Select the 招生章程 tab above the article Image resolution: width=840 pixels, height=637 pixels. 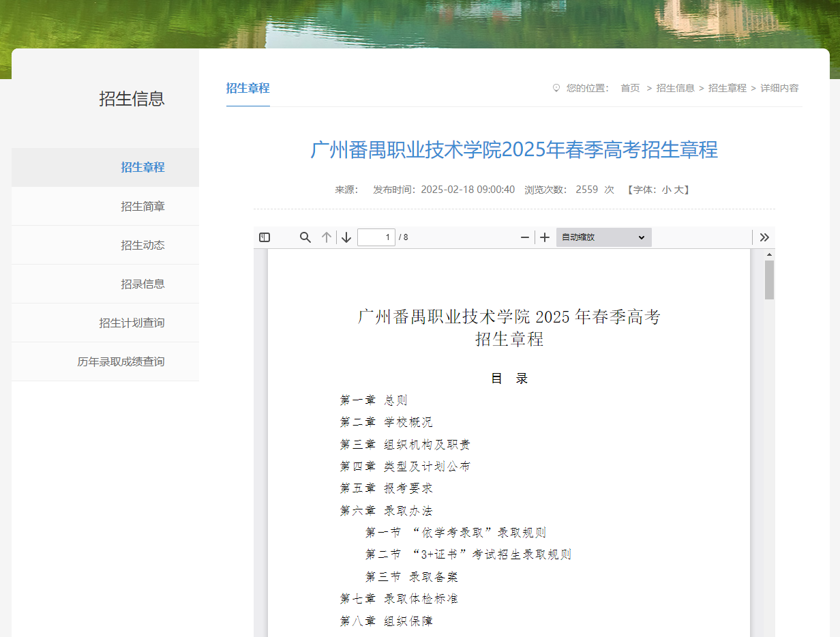point(247,88)
